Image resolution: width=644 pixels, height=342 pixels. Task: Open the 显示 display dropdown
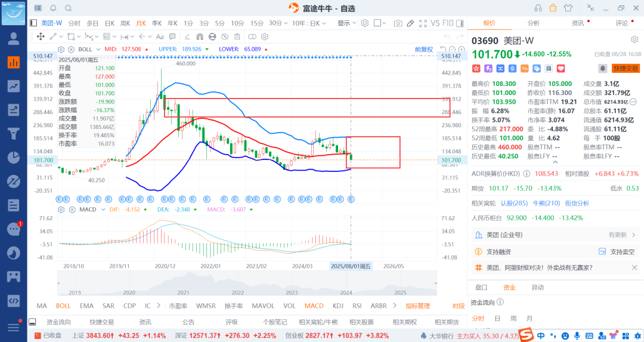click(x=346, y=23)
